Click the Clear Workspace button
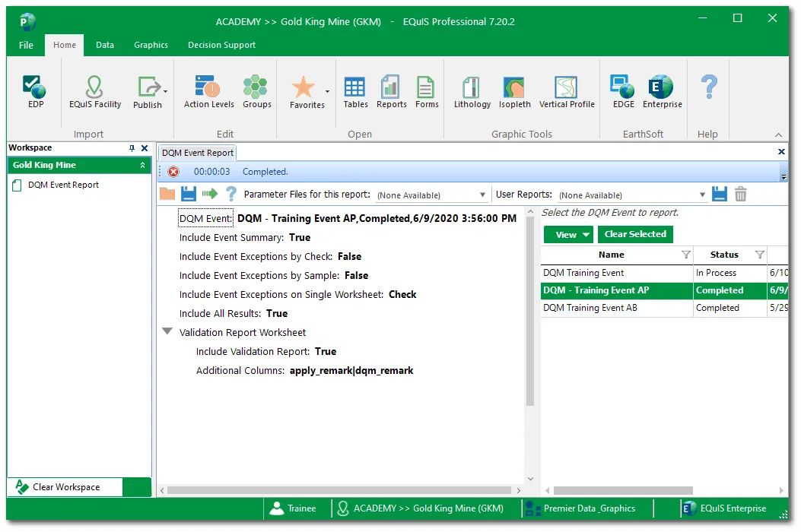The width and height of the screenshot is (801, 532). (x=65, y=487)
